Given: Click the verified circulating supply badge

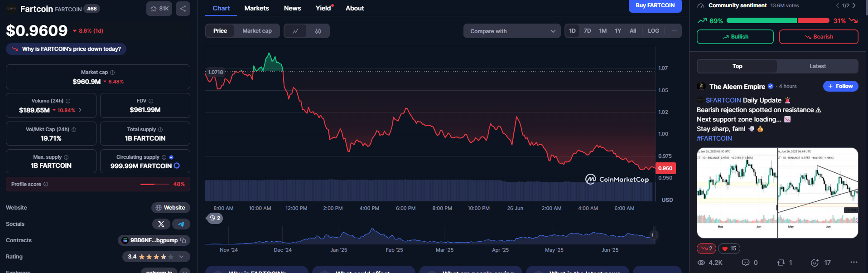Looking at the screenshot, I should point(171,157).
